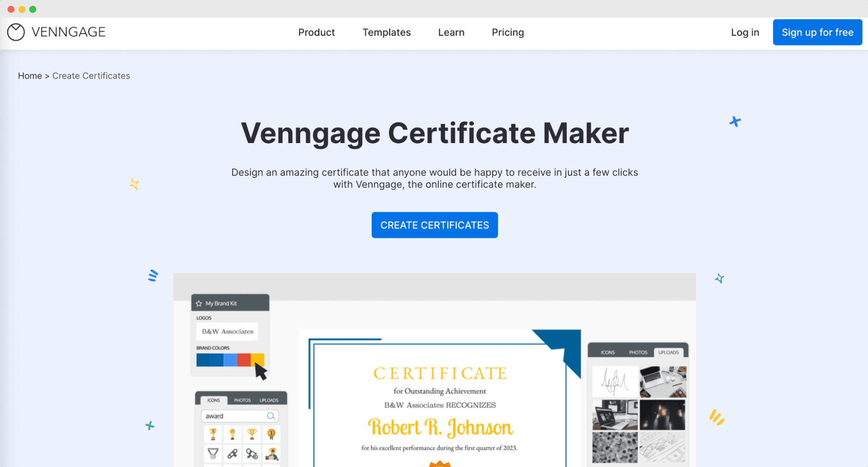Select the first place trophy icon

coord(213,434)
